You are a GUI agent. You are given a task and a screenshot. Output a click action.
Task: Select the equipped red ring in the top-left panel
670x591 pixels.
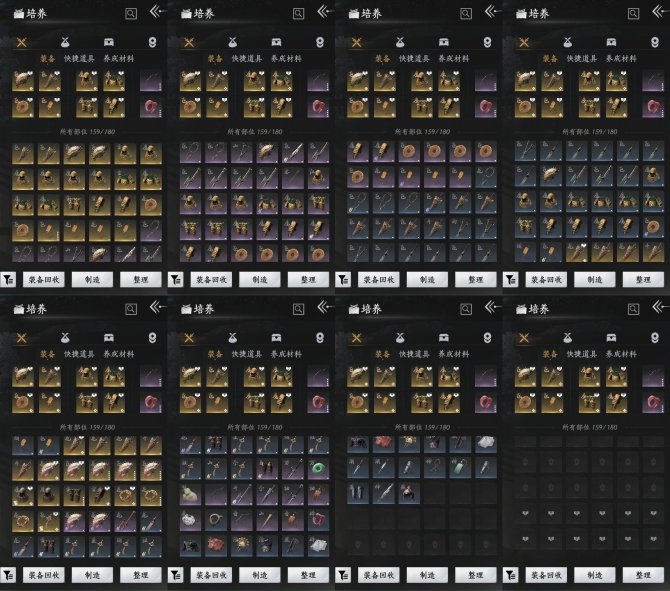click(x=152, y=108)
